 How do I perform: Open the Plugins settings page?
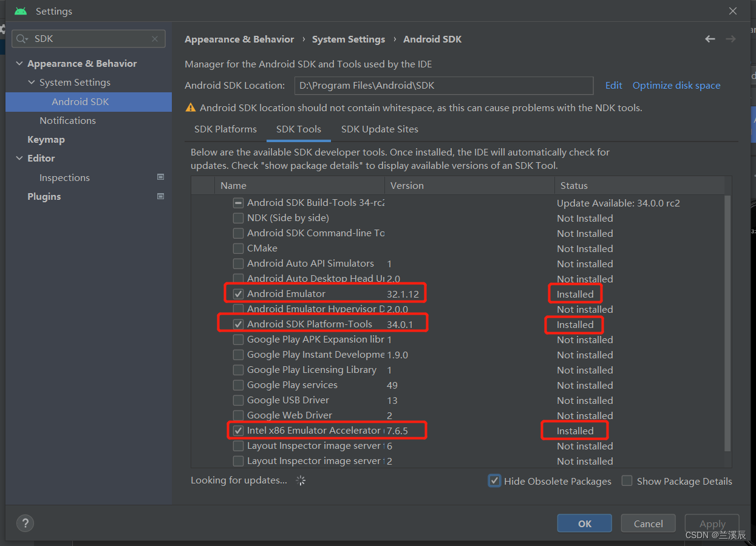pos(44,196)
